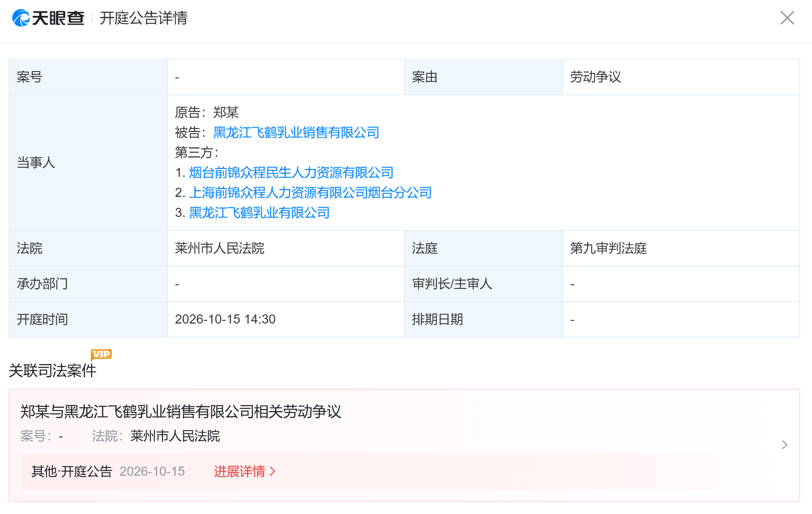Viewport: 812px width, 514px height.
Task: Click 当事人 row label
Action: click(x=88, y=163)
